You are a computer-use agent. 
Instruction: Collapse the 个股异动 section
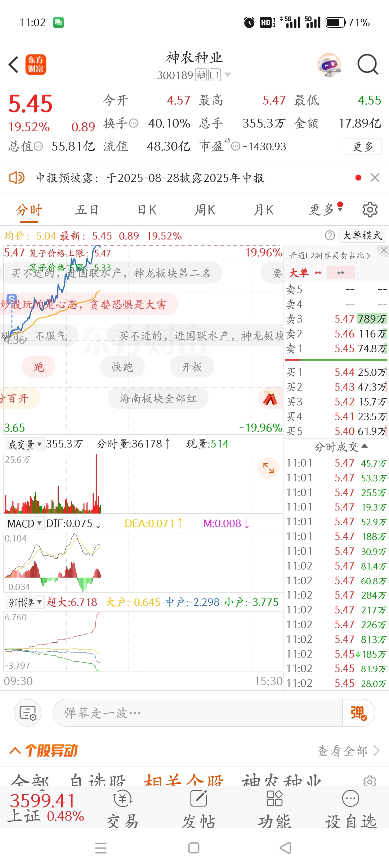coord(15,751)
